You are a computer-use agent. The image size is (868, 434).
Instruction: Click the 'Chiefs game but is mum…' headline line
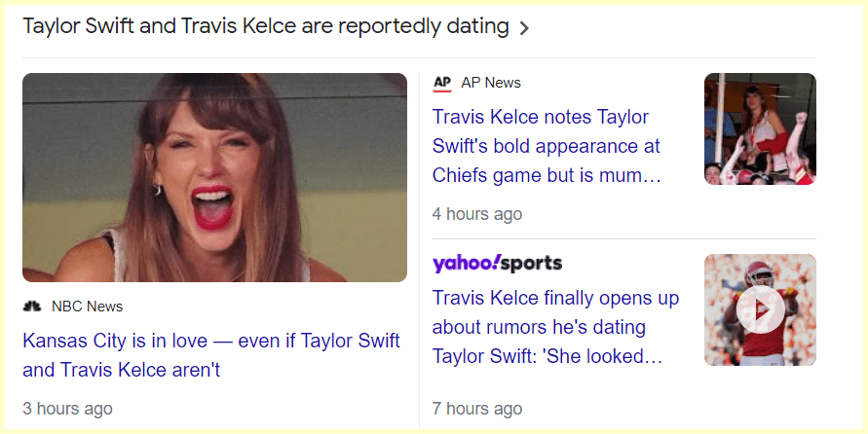click(x=547, y=176)
